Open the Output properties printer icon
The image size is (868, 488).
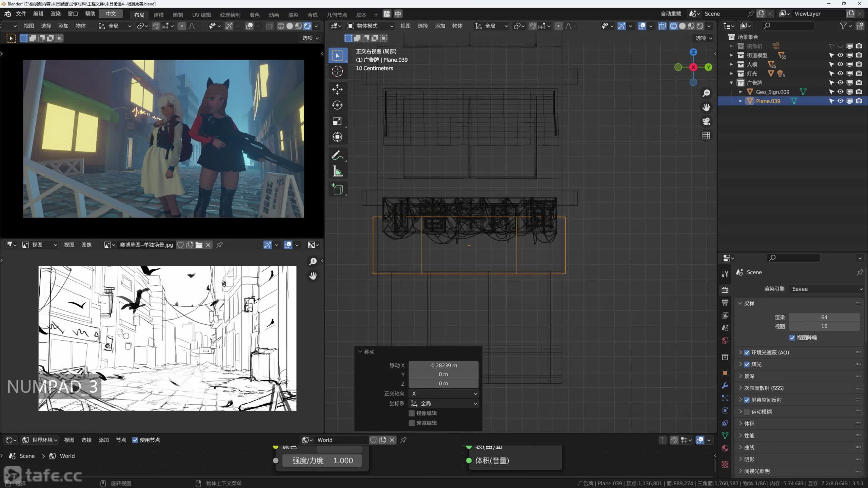click(725, 302)
